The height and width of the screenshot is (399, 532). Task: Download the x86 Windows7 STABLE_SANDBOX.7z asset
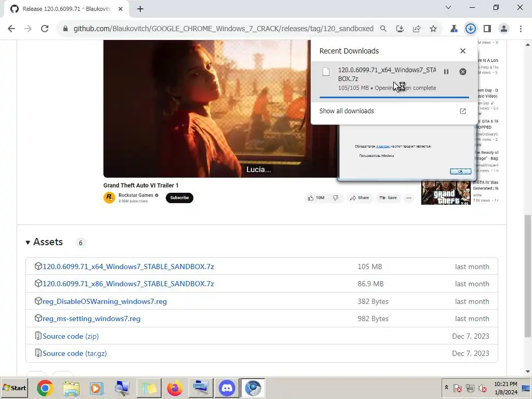pos(128,284)
